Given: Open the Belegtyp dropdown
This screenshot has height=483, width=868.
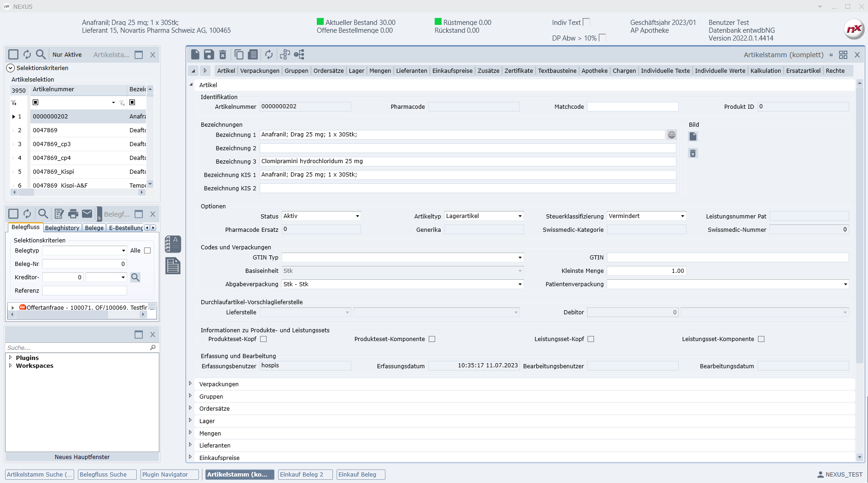Looking at the screenshot, I should coord(123,251).
